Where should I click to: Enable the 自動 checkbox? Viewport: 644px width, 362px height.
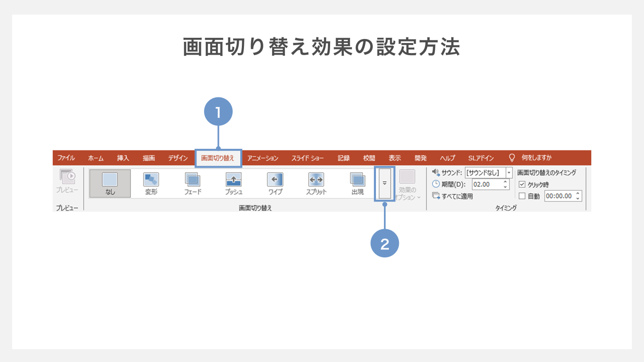pyautogui.click(x=522, y=196)
